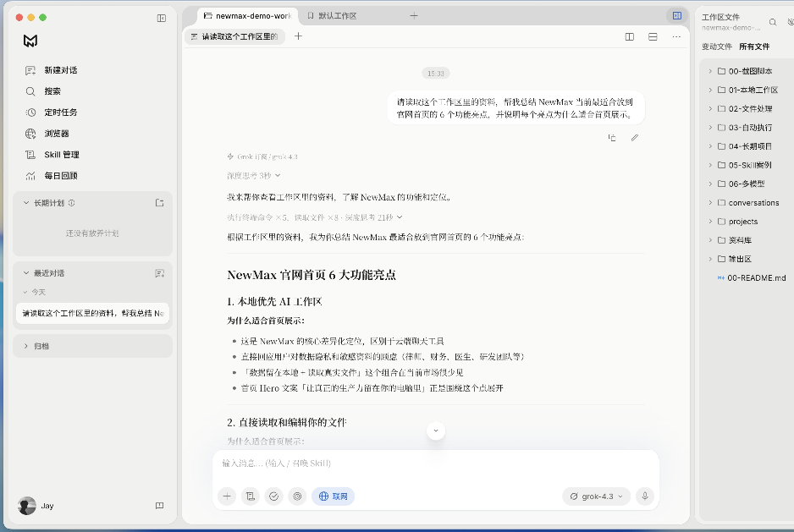794x532 pixels.
Task: Open the recent conversation 请读取这个工作区里的资料
Action: pos(92,313)
